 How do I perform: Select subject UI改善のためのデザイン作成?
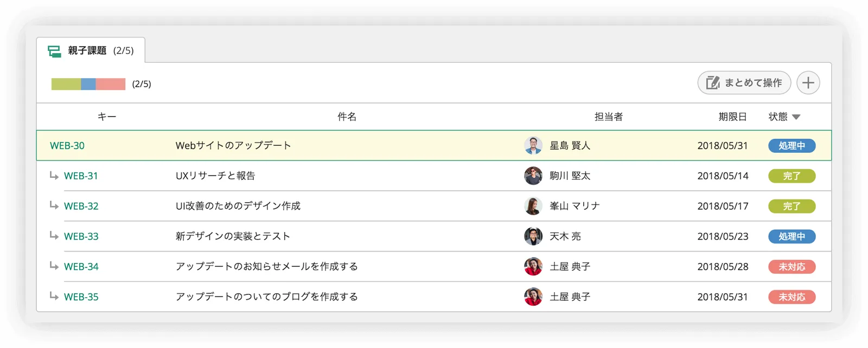tap(238, 207)
